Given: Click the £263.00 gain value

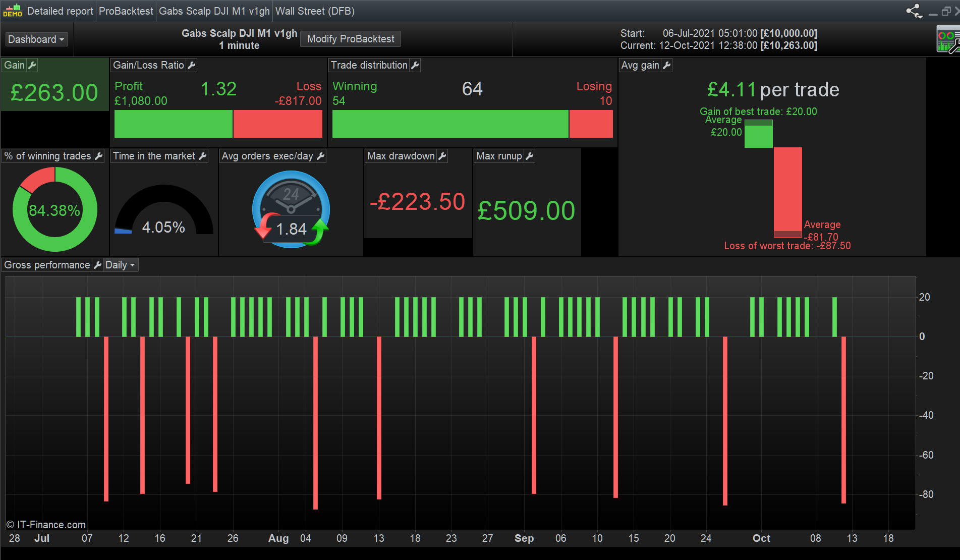Looking at the screenshot, I should tap(54, 93).
